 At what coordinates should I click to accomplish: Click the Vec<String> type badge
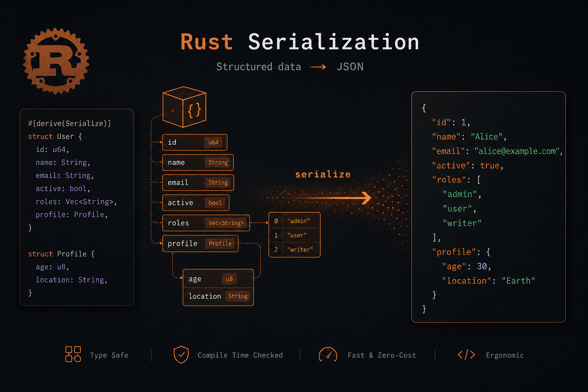coord(226,223)
